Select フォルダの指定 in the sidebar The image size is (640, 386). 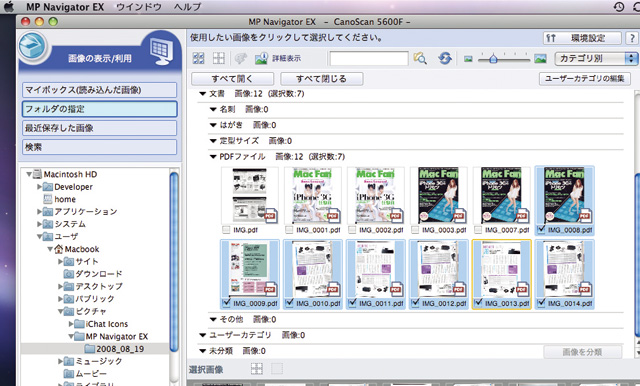[x=99, y=109]
